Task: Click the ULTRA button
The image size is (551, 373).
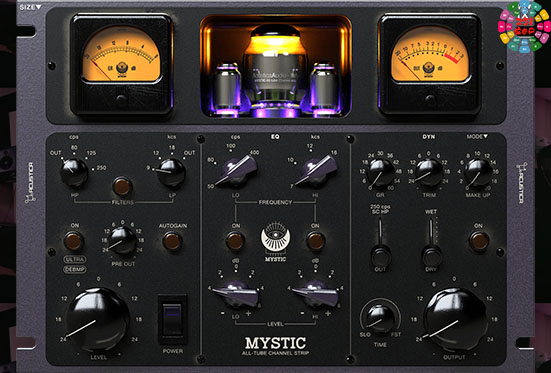Action: tap(75, 259)
